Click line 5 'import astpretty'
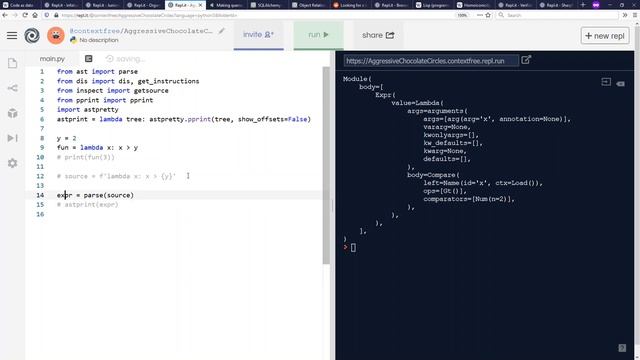 point(87,109)
